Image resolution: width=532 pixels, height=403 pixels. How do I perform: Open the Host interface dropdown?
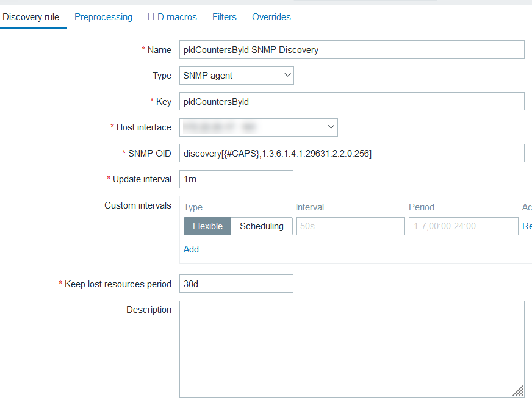click(259, 127)
